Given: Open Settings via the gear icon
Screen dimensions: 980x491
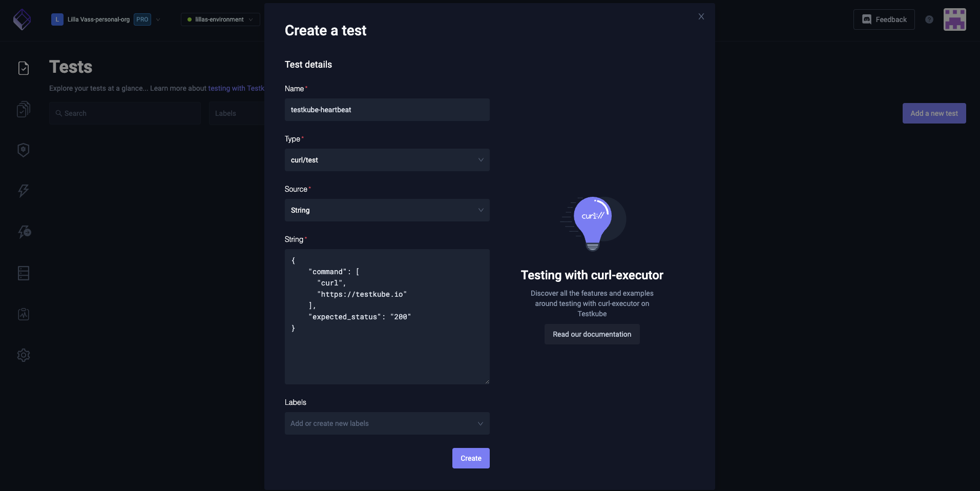Looking at the screenshot, I should [23, 355].
